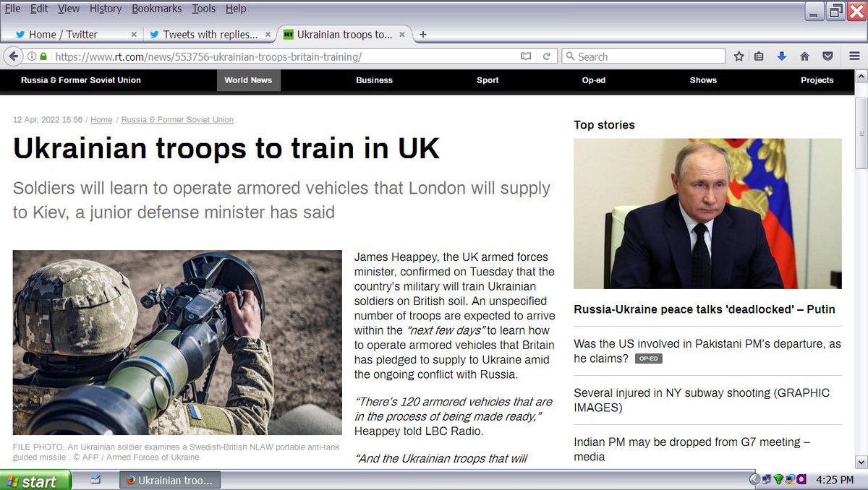Click the search magnifier icon

(x=569, y=56)
